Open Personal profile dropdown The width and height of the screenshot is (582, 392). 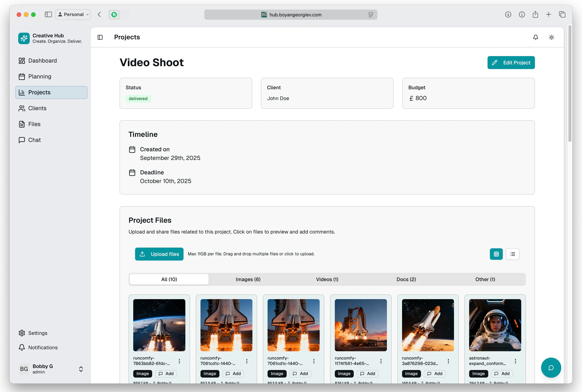click(x=73, y=14)
